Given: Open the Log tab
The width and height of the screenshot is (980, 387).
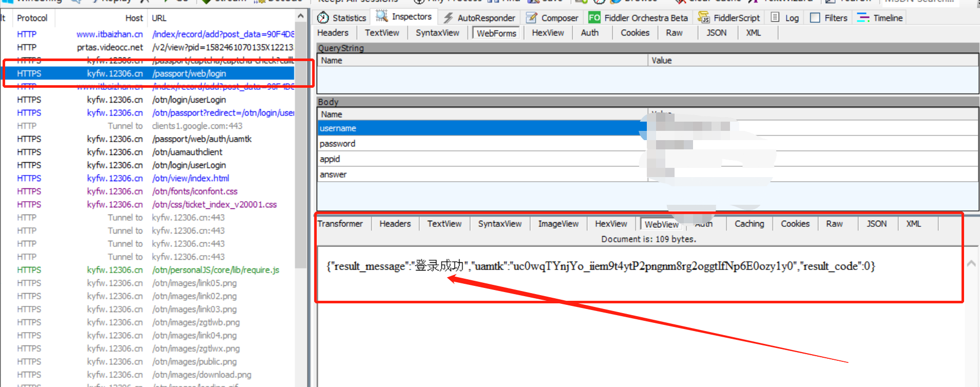Looking at the screenshot, I should tap(785, 18).
